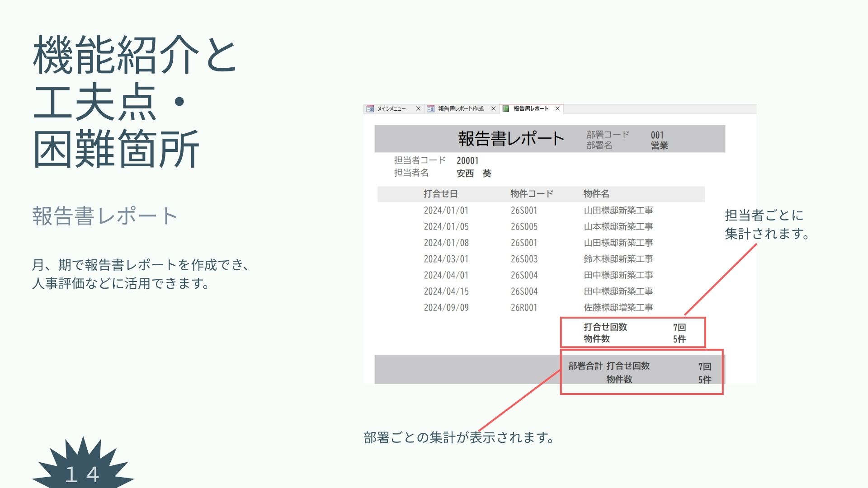Image resolution: width=868 pixels, height=488 pixels.
Task: Click the 部署合計 summary box
Action: tap(642, 372)
